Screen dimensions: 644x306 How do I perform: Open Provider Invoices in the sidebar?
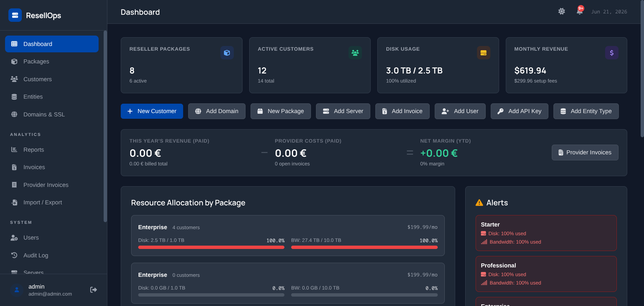[52, 185]
